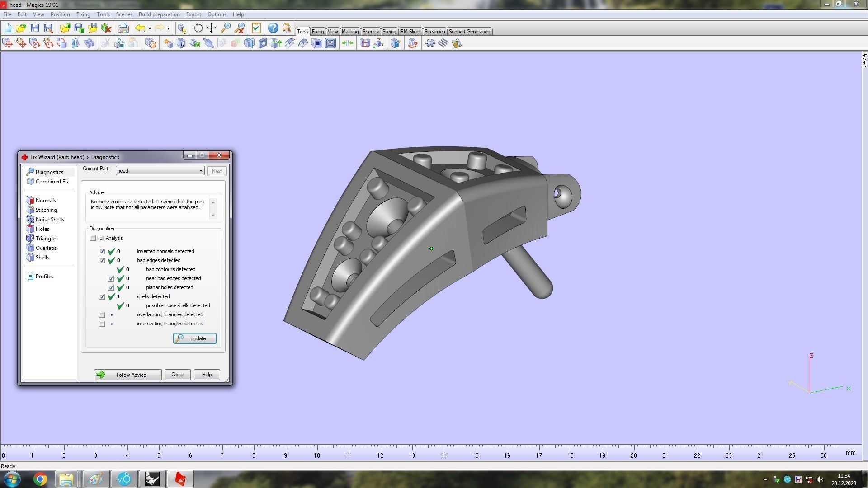Select the Pan view tool
The width and height of the screenshot is (868, 488).
(212, 28)
